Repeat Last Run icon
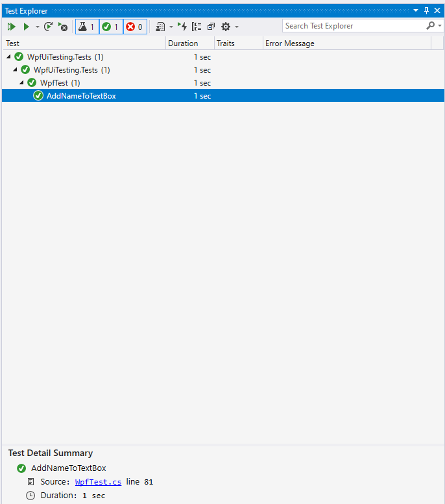This screenshot has height=504, width=445. [48, 27]
